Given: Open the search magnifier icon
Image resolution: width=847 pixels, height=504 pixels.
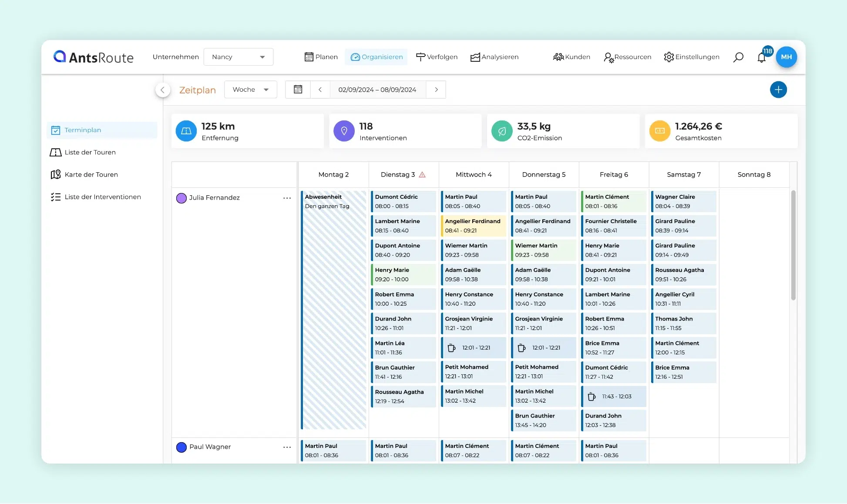Looking at the screenshot, I should 738,57.
